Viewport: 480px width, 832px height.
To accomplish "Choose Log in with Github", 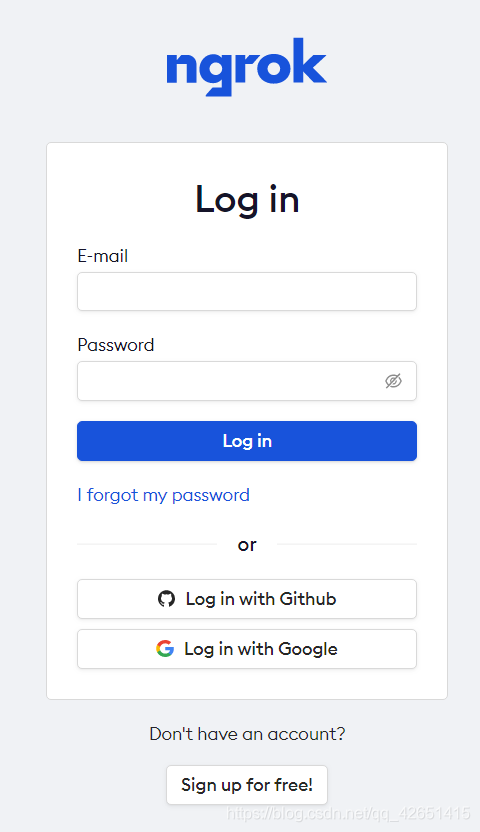I will click(247, 599).
